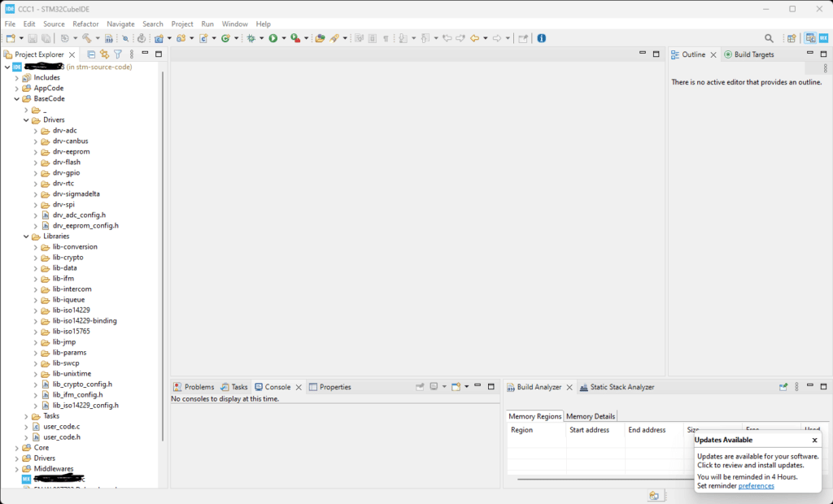Switch to the MX Device Configuration perspective
Viewport: 833px width, 504px height.
[823, 38]
